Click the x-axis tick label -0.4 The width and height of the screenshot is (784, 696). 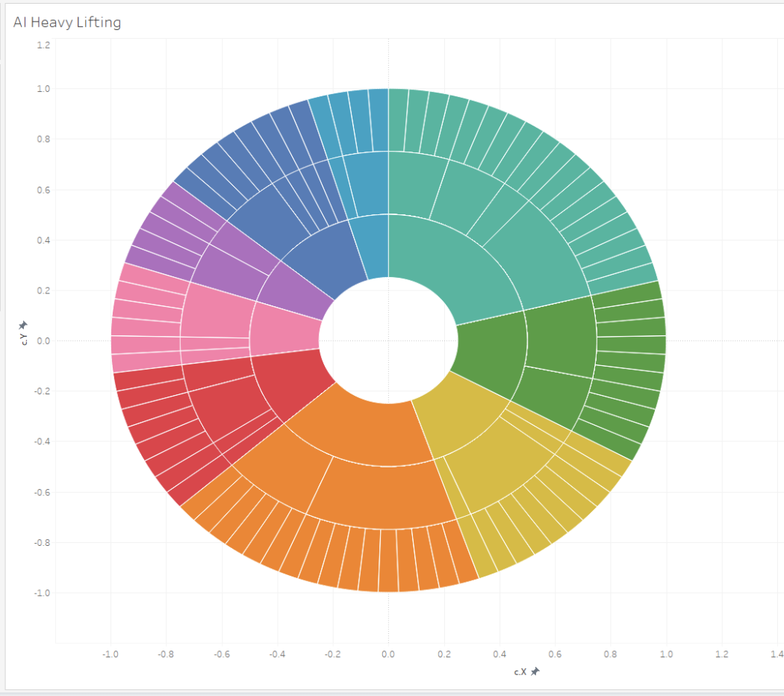tap(278, 654)
